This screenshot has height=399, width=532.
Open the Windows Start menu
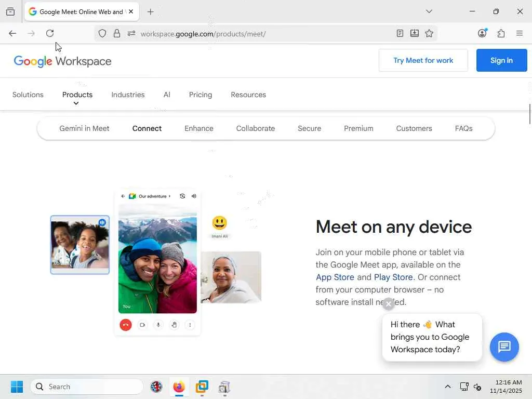(x=17, y=387)
